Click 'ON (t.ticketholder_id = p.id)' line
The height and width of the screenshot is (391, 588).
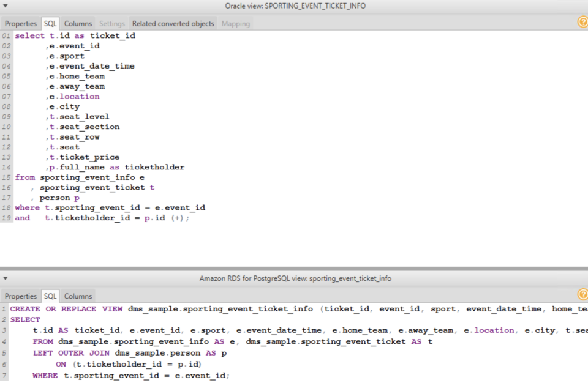click(129, 364)
